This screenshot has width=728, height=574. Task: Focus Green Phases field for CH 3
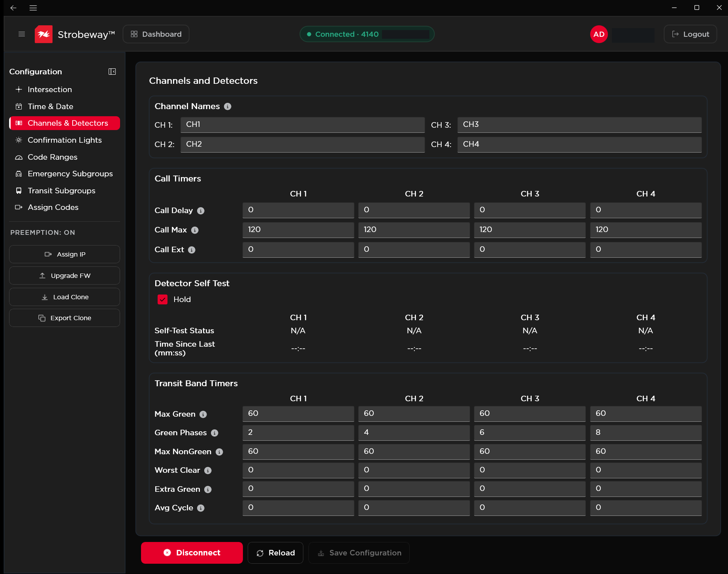530,432
